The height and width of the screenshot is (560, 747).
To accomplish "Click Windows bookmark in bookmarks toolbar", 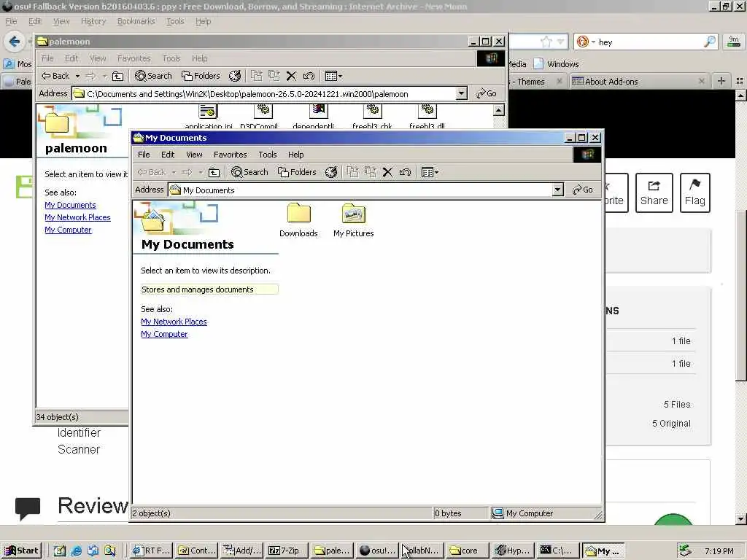I will tap(557, 64).
